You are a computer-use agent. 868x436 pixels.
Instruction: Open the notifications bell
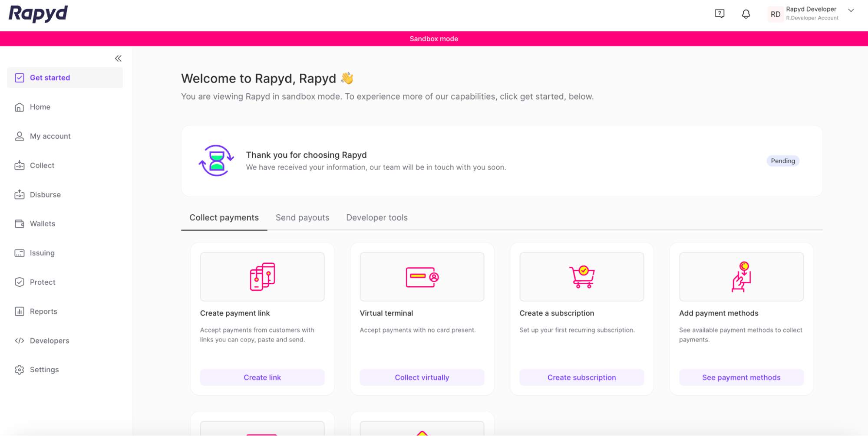click(x=746, y=13)
